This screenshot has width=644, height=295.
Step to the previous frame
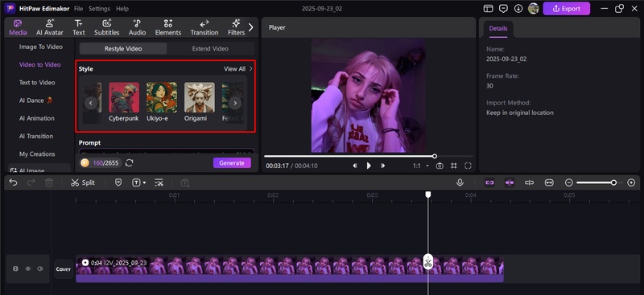(x=355, y=166)
